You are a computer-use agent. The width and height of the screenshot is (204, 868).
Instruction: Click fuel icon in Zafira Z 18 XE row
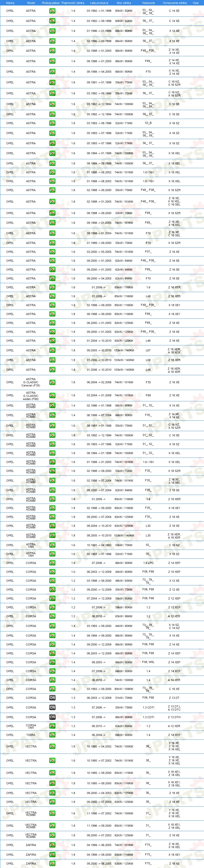[x=52, y=864]
